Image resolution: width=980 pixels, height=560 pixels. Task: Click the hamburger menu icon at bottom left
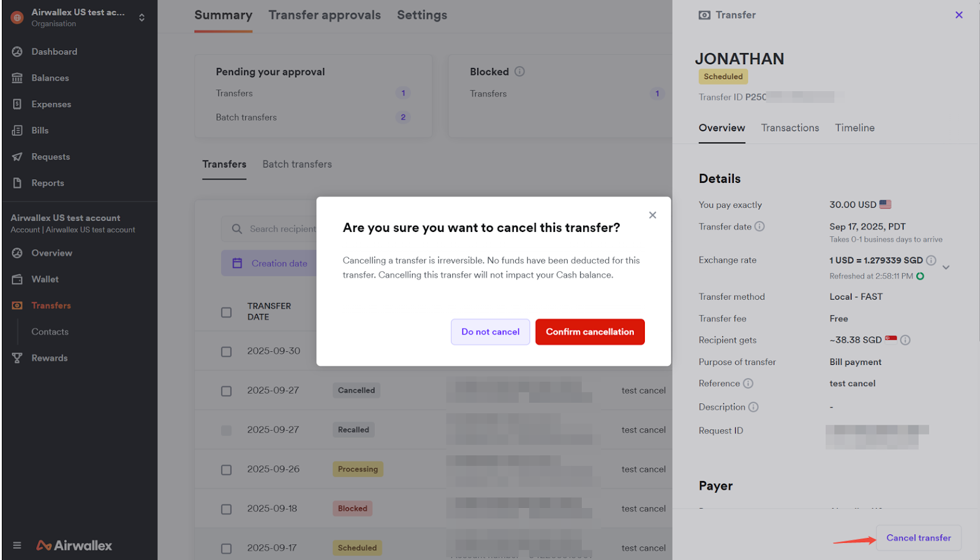pyautogui.click(x=17, y=545)
